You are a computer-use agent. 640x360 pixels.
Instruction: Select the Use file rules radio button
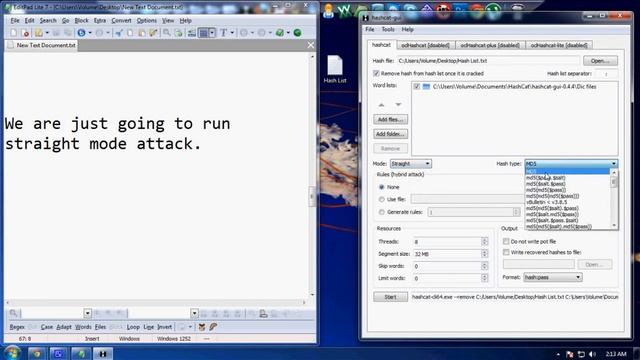click(x=382, y=200)
